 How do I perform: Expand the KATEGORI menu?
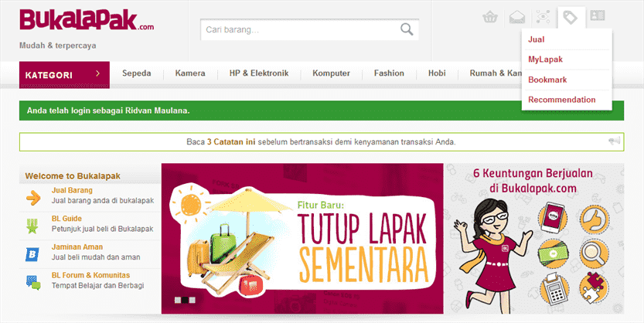[64, 75]
